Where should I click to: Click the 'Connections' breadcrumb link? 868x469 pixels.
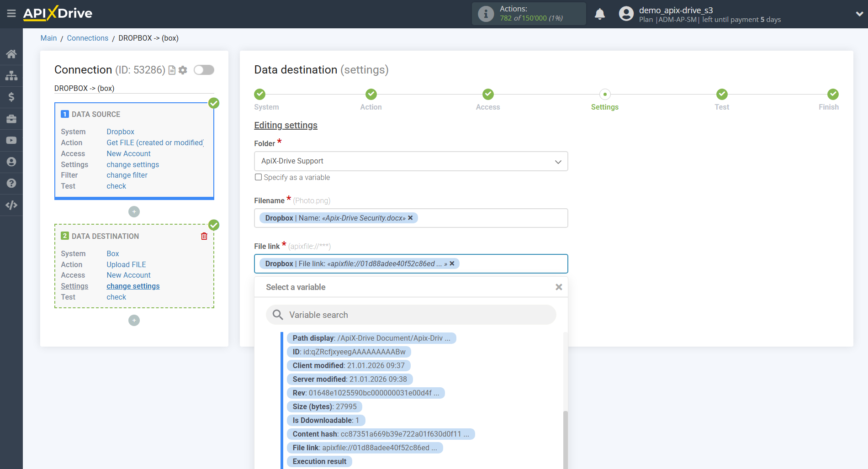click(x=88, y=38)
